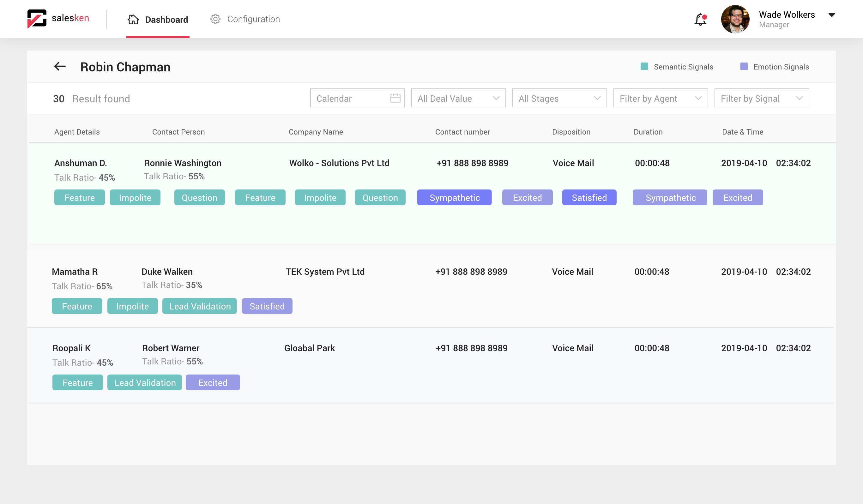Click Duke Walken Talk Ratio 35%
The height and width of the screenshot is (504, 863).
[172, 285]
